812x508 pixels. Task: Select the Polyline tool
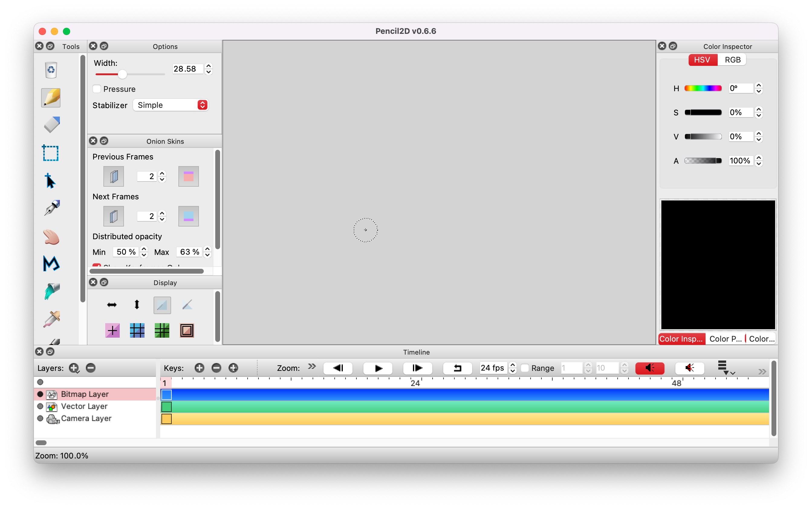coord(51,264)
